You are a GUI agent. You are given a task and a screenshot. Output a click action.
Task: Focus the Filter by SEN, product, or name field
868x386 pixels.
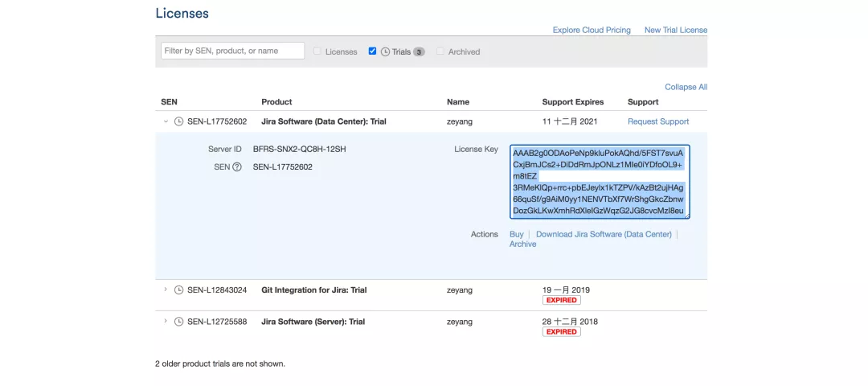(x=232, y=51)
